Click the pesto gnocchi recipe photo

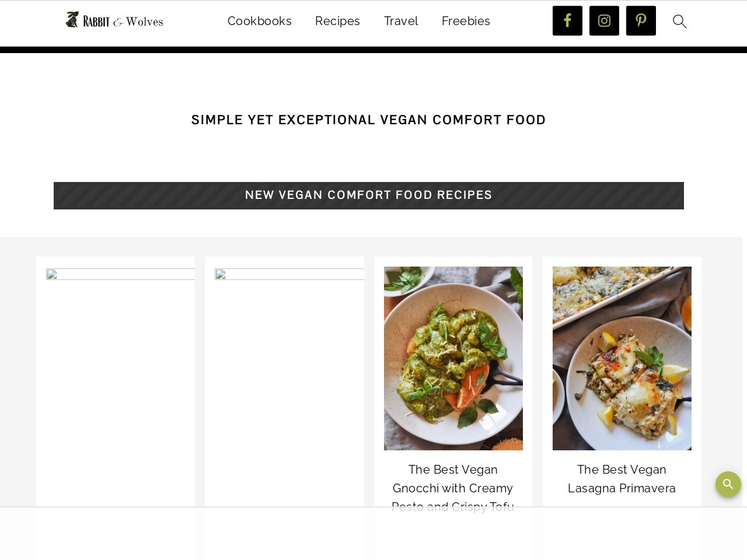[x=453, y=358]
